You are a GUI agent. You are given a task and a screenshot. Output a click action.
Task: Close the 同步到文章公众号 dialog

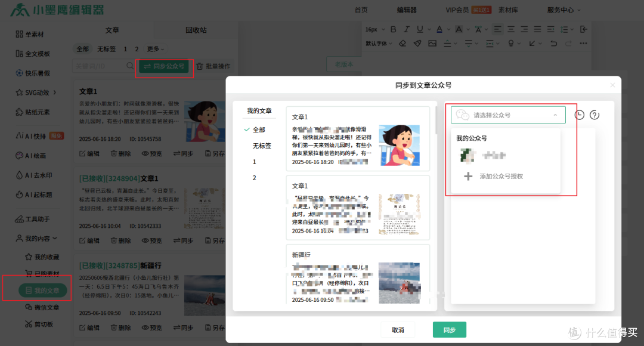(612, 85)
